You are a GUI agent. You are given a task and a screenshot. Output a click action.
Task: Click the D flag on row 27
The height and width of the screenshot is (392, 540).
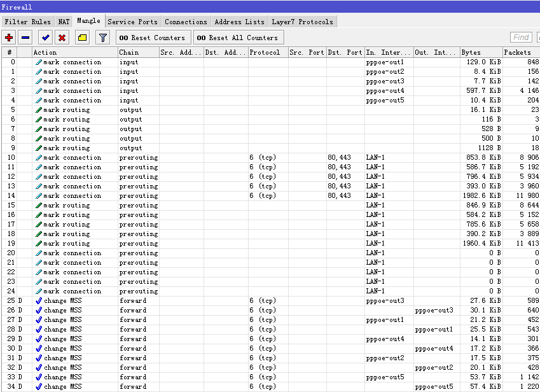click(20, 319)
